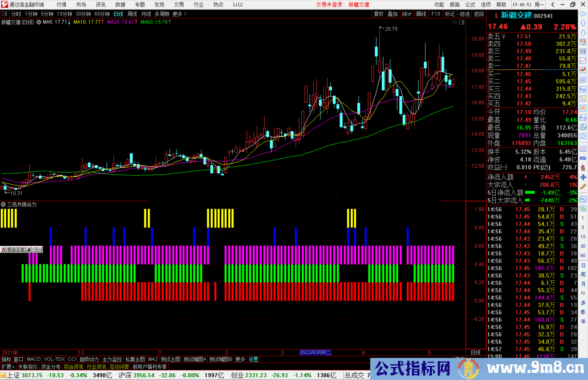
Task: Click the diamond icon at chart top-right
Action: 454,22
